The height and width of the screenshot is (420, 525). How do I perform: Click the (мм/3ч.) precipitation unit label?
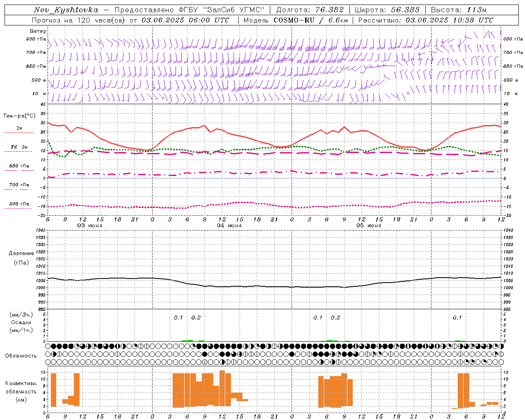pos(21,315)
